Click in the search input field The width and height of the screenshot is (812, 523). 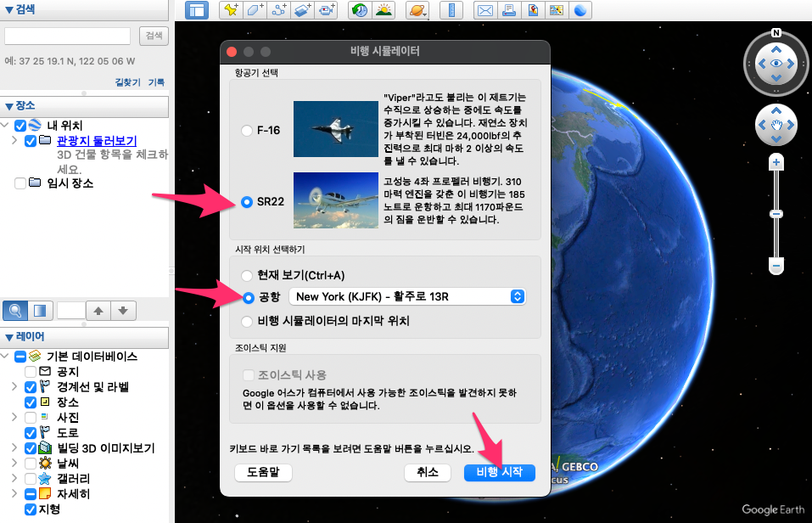coord(67,36)
